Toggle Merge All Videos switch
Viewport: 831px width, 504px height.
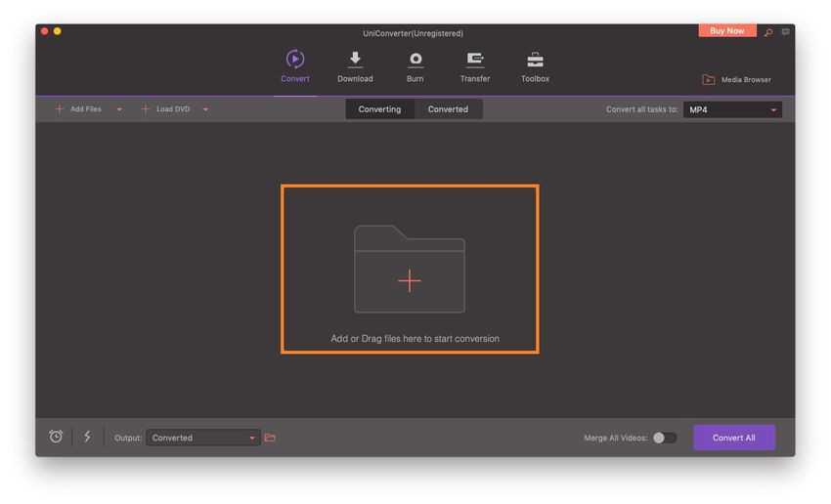(x=665, y=438)
